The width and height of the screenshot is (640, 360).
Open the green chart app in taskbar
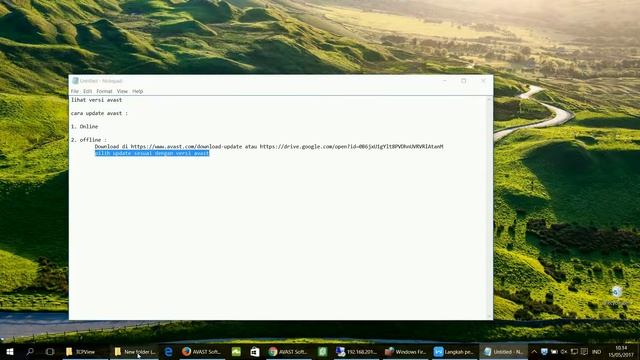click(236, 351)
